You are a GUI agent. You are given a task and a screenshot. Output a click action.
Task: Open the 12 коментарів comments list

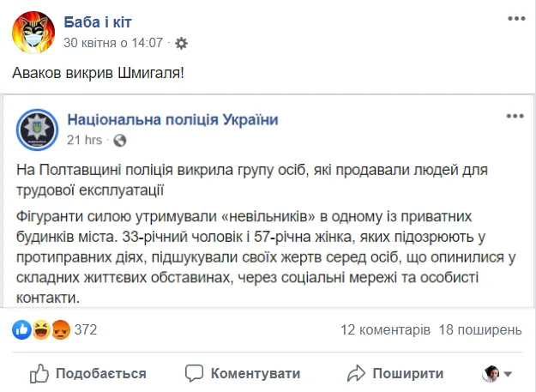pyautogui.click(x=385, y=329)
